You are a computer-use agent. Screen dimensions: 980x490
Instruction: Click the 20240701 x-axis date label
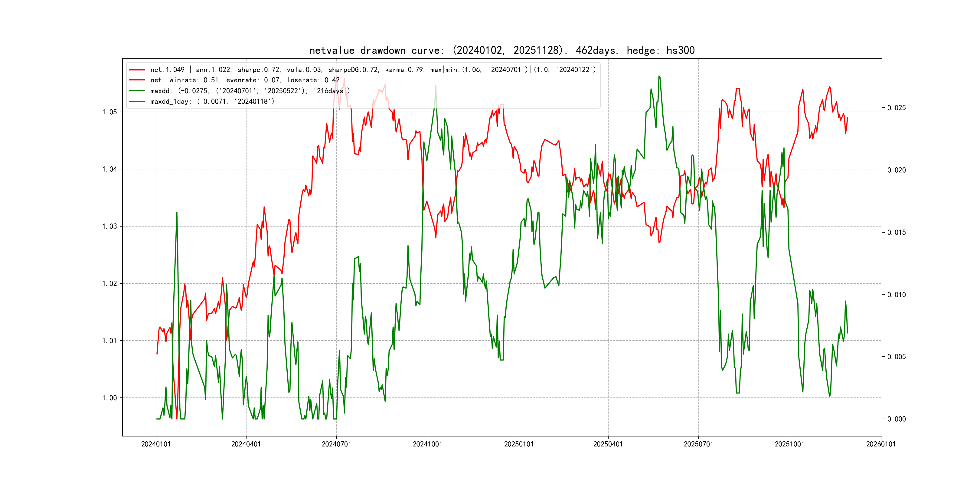coord(336,444)
